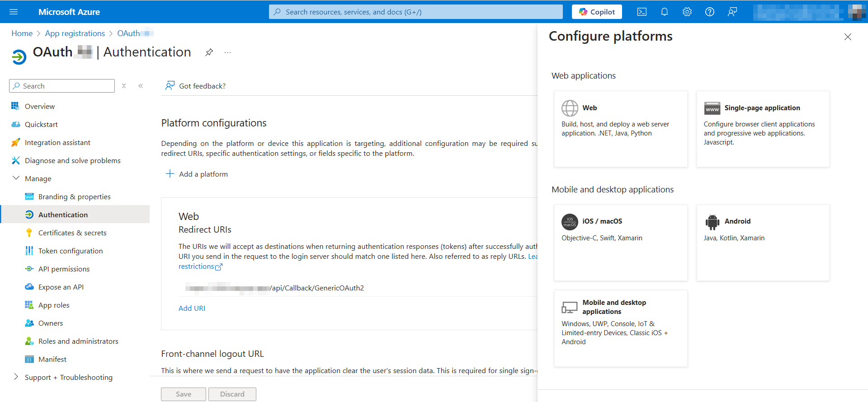Launch Cloud Shell from the top bar
The image size is (868, 402).
coord(642,12)
